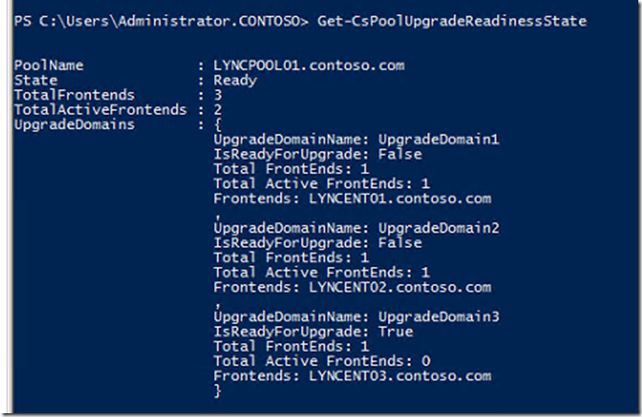Select the LYNCENT03.contoso.com frontend text

(x=400, y=376)
